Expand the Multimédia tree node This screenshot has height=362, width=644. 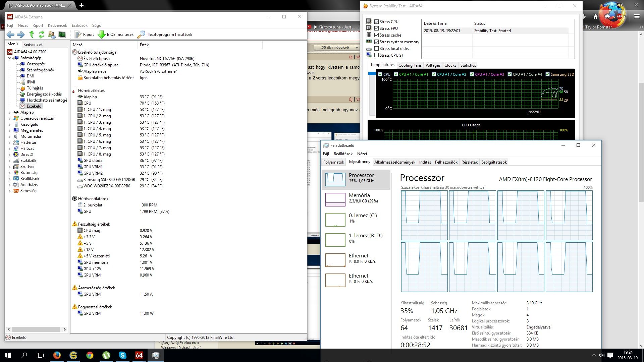click(x=9, y=136)
